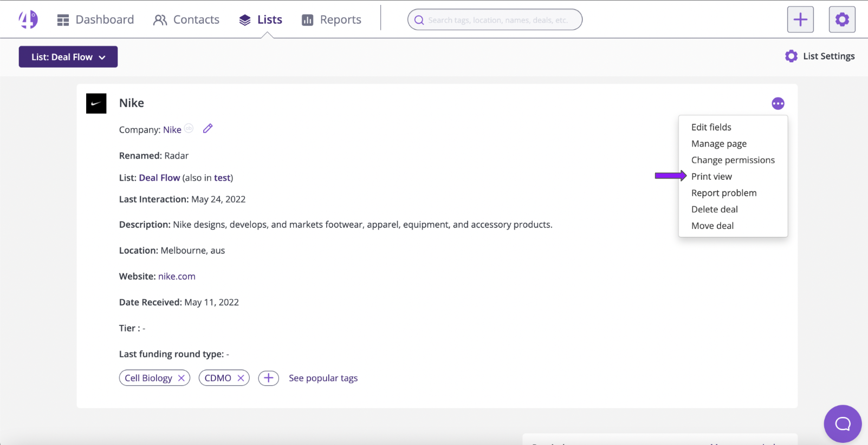Open the Nike company link
The height and width of the screenshot is (445, 868).
coord(172,130)
